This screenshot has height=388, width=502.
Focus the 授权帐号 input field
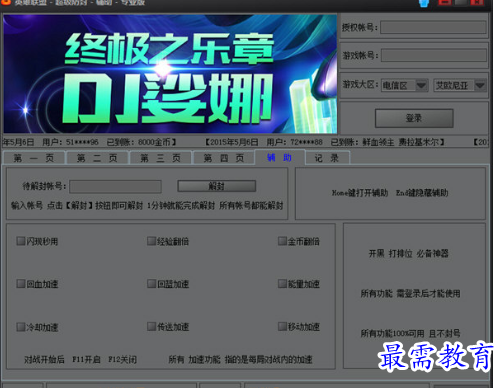tap(433, 27)
